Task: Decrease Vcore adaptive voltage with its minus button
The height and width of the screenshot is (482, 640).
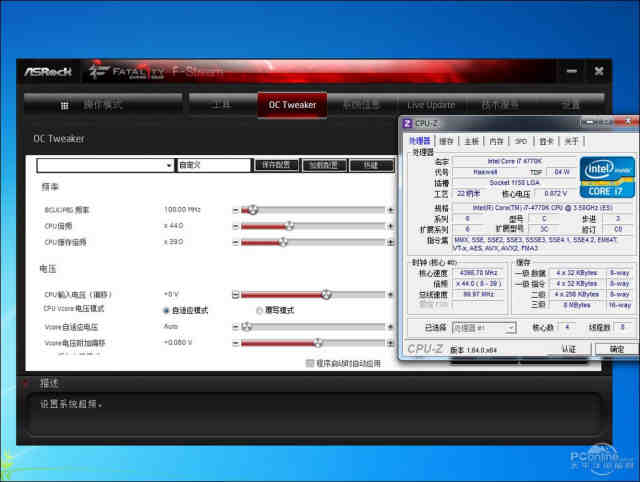Action: click(236, 327)
